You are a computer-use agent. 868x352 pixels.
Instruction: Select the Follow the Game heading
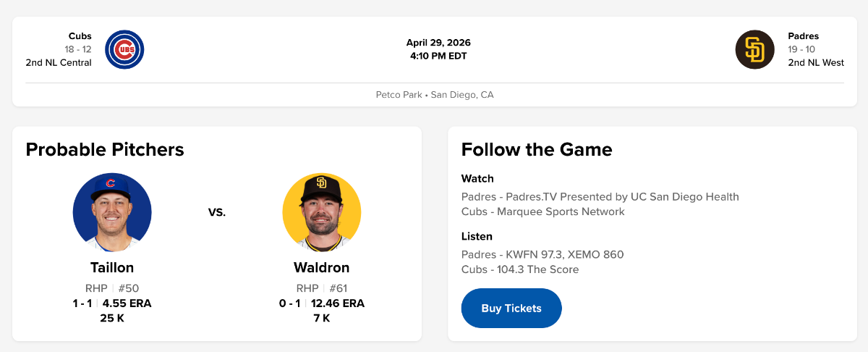[537, 150]
